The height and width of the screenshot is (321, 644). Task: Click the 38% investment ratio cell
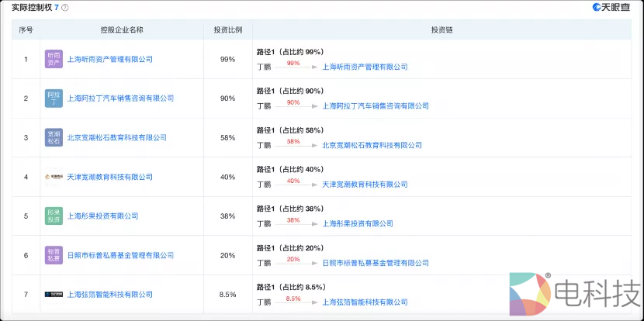[x=228, y=216]
